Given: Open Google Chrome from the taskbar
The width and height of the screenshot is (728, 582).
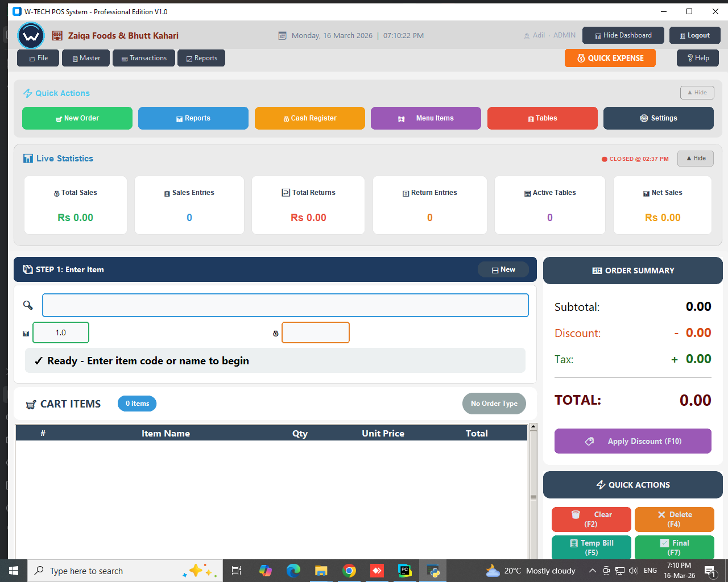Looking at the screenshot, I should pyautogui.click(x=349, y=571).
